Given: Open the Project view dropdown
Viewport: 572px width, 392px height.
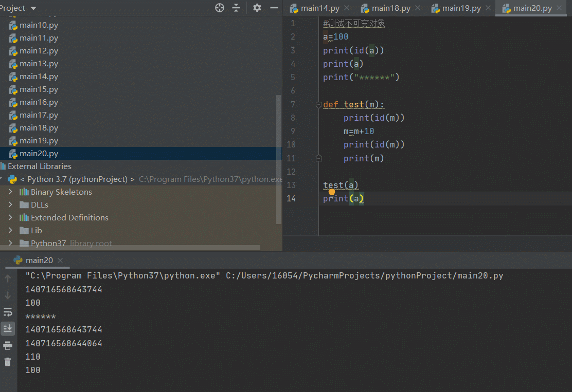Looking at the screenshot, I should 33,8.
